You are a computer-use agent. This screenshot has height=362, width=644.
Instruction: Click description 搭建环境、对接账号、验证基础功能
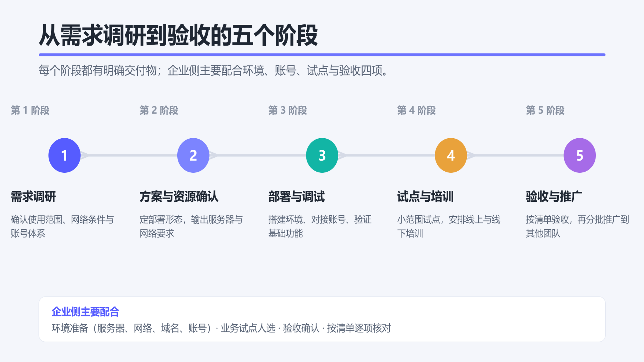pyautogui.click(x=320, y=226)
